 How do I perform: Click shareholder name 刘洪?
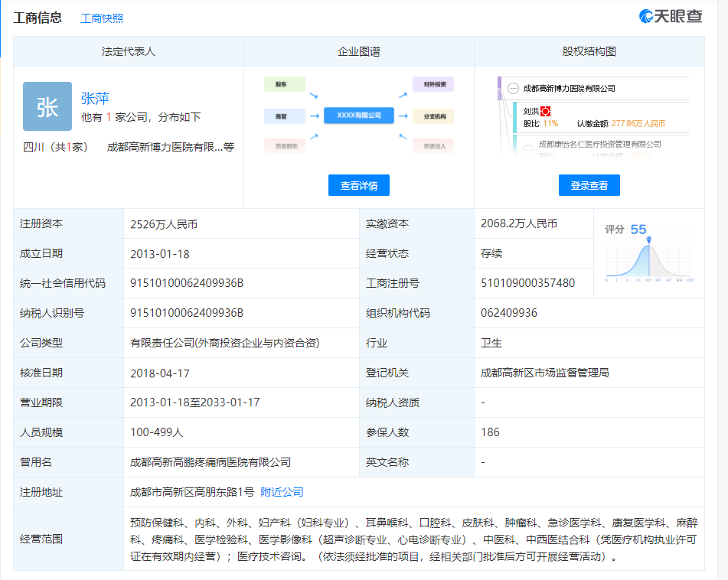click(x=530, y=112)
